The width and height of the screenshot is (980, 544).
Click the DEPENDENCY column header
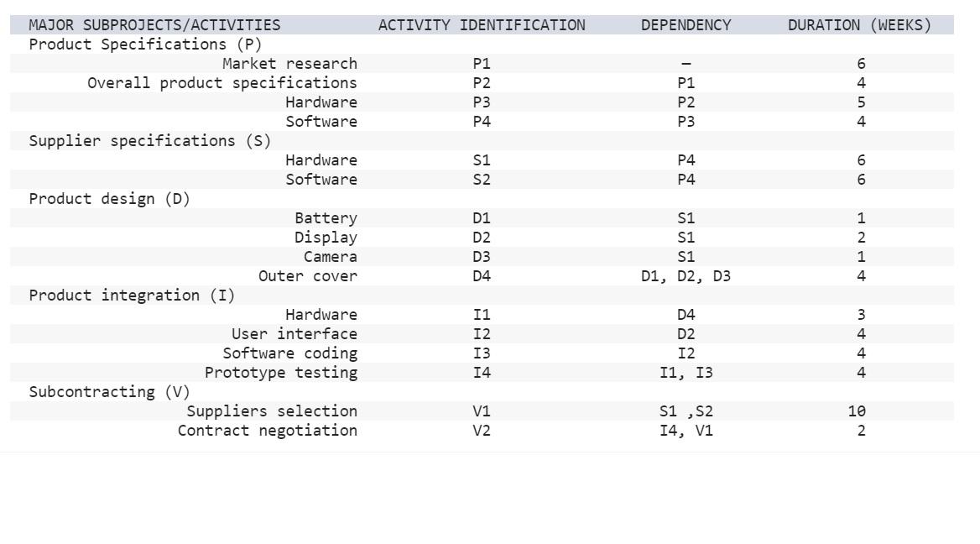coord(685,25)
